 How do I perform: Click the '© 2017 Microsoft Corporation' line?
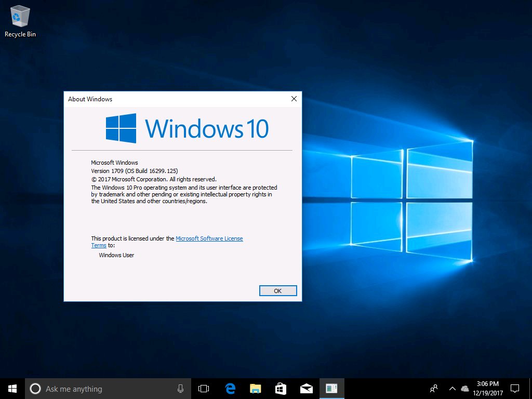154,179
